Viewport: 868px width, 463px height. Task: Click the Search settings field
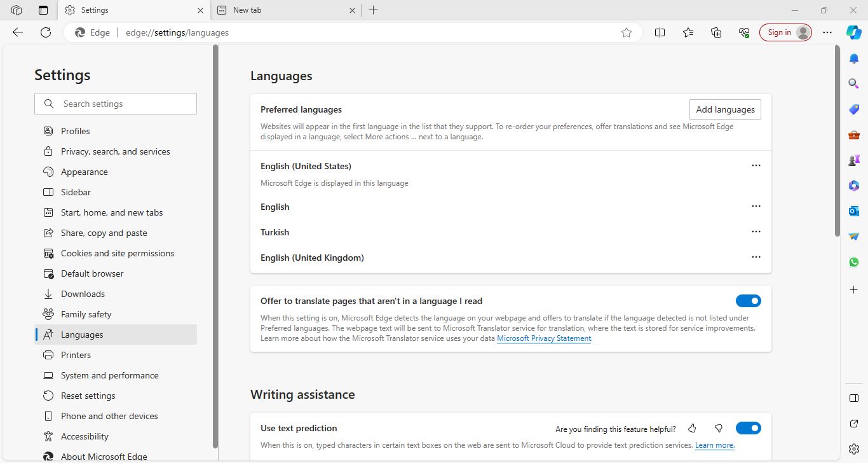(x=116, y=104)
